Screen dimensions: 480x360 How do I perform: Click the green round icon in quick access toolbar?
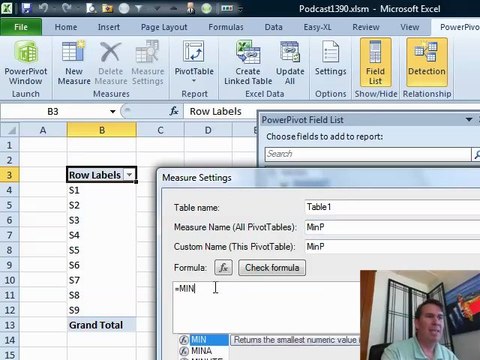pos(207,8)
